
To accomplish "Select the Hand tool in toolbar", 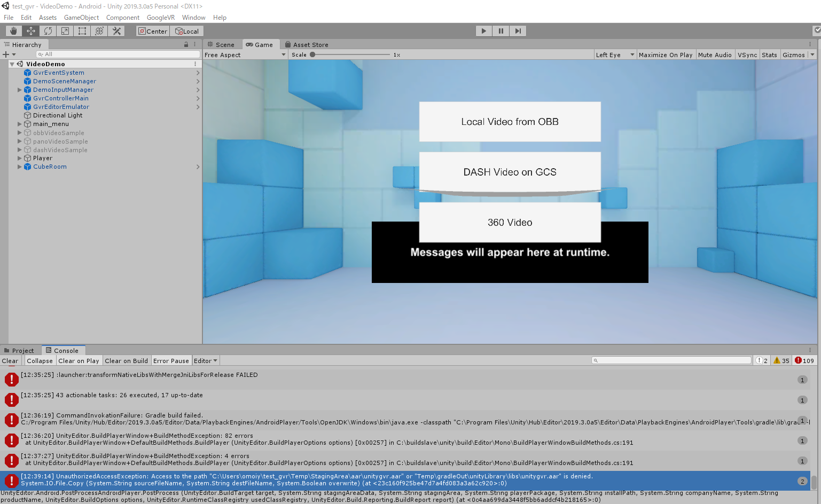I will (13, 31).
